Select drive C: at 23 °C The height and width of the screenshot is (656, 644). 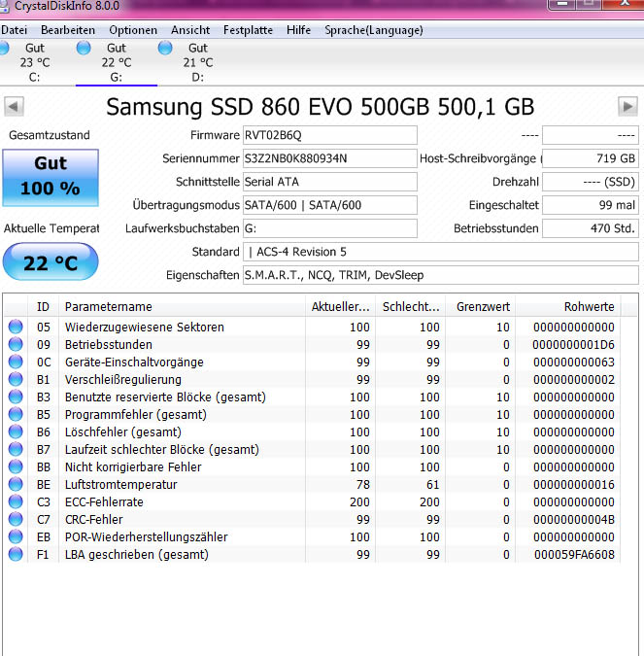coord(34,62)
